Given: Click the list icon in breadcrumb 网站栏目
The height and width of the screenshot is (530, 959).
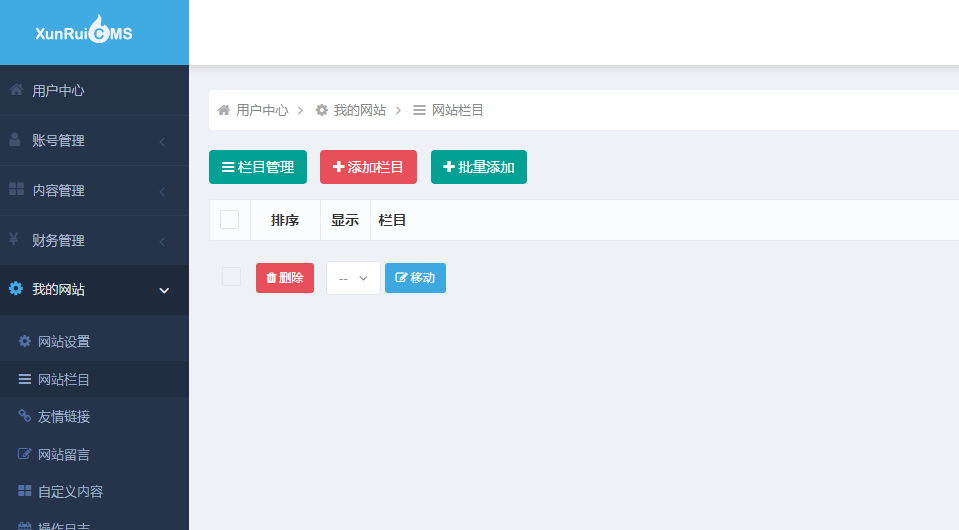Looking at the screenshot, I should click(419, 110).
